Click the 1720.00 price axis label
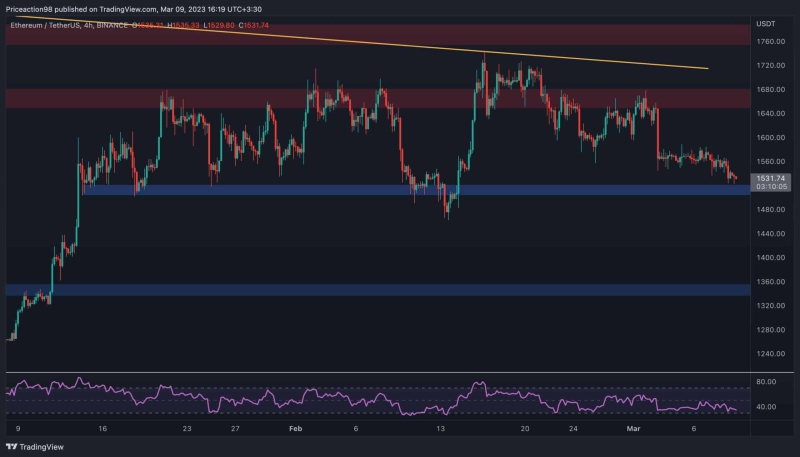Screen dimensions: 800x457 tap(770, 65)
